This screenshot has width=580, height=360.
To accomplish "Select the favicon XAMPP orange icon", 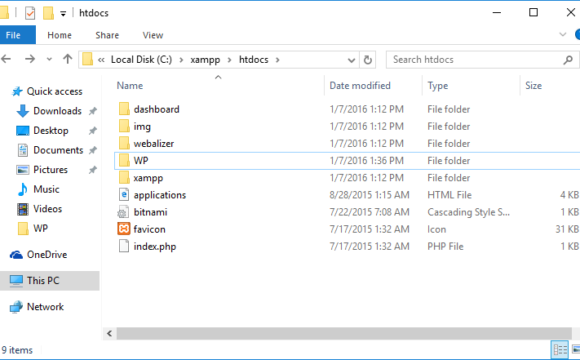I will point(124,229).
